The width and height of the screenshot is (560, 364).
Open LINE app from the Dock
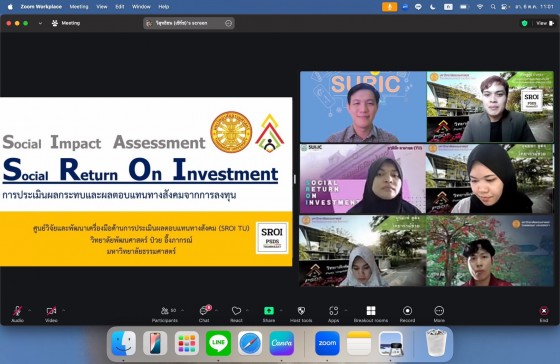click(x=218, y=343)
